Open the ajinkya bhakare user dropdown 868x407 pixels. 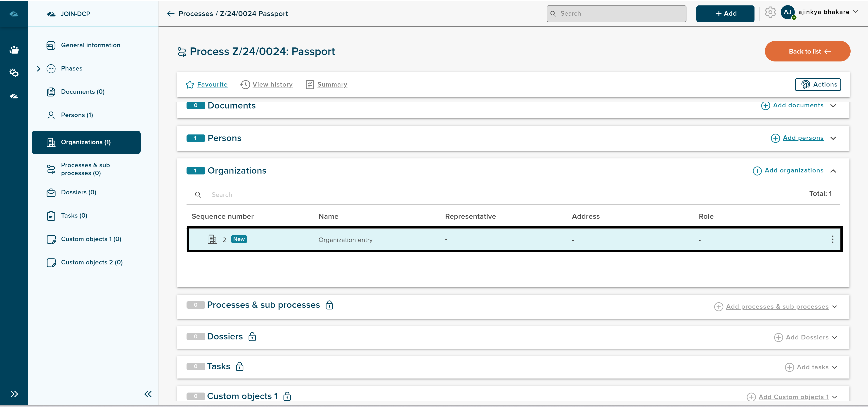point(856,12)
